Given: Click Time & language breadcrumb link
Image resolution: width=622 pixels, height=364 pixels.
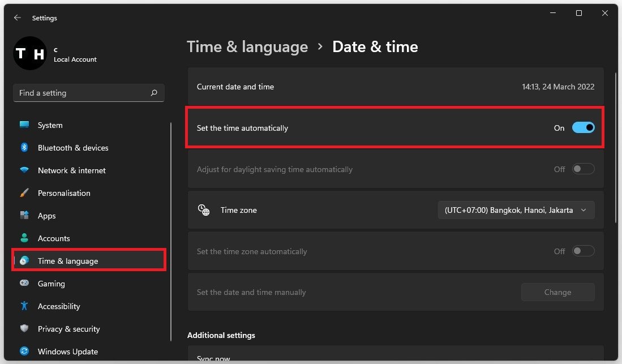Looking at the screenshot, I should [x=247, y=46].
